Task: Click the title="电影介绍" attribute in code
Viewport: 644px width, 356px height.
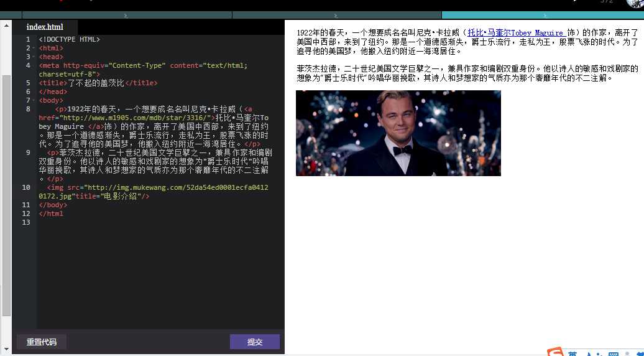Action: (x=108, y=196)
